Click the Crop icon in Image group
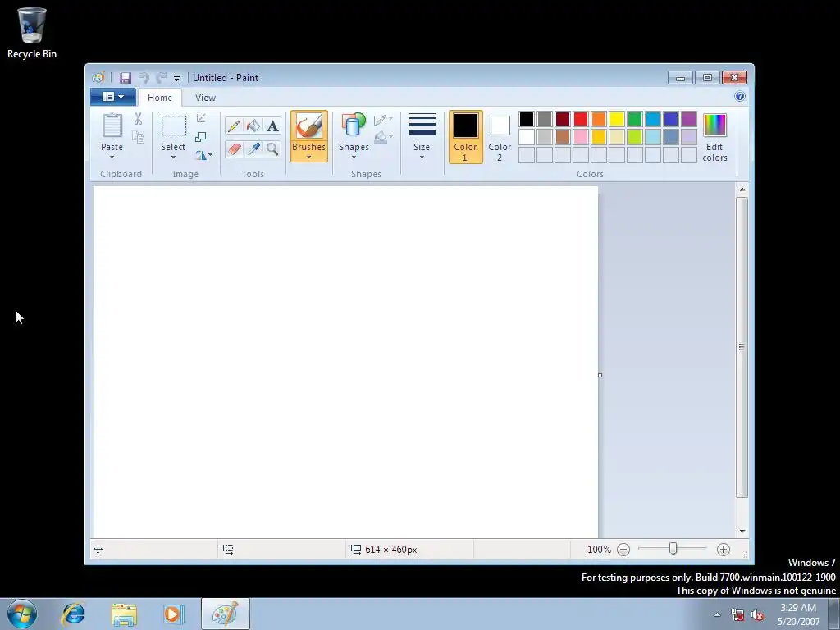Viewport: 840px width, 630px height. (x=200, y=118)
